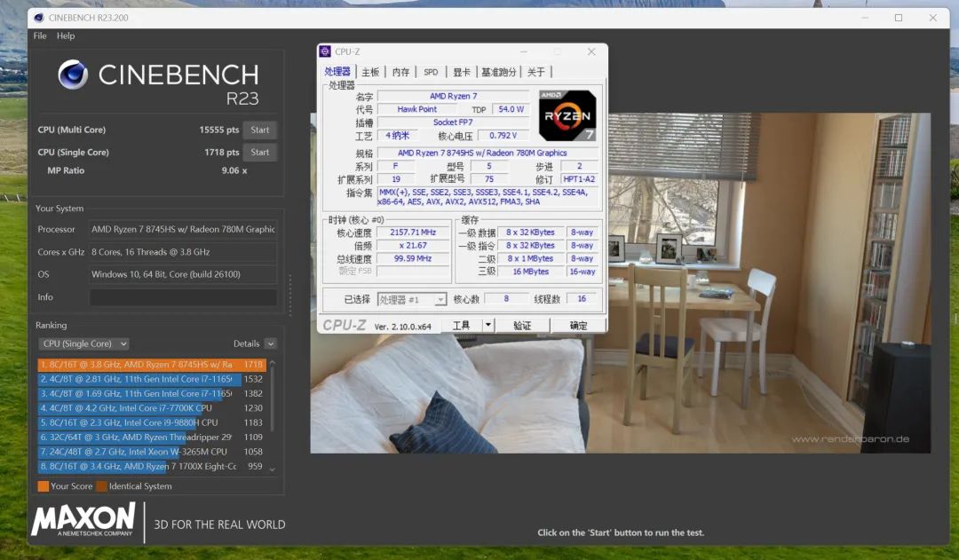Expand the Details dropdown arrow in Ranking
959x560 pixels.
tap(270, 343)
